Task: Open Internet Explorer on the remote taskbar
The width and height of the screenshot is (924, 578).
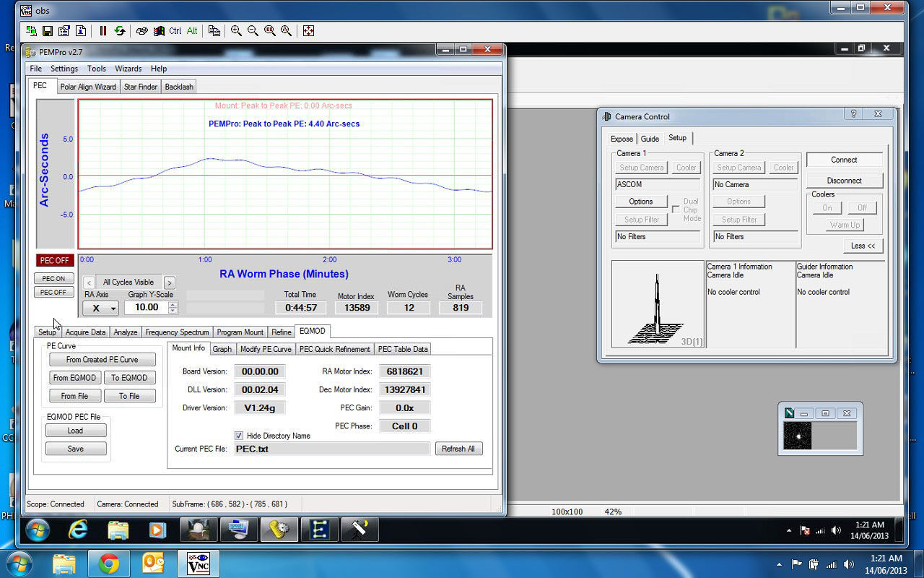Action: [x=78, y=531]
